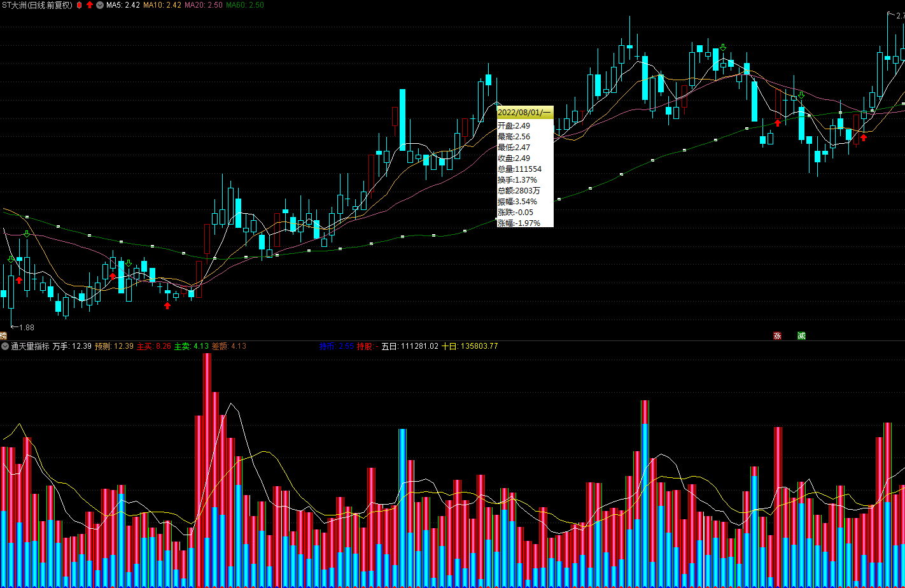Click the red candlestick icon beside ST大洲 title

(x=79, y=5)
